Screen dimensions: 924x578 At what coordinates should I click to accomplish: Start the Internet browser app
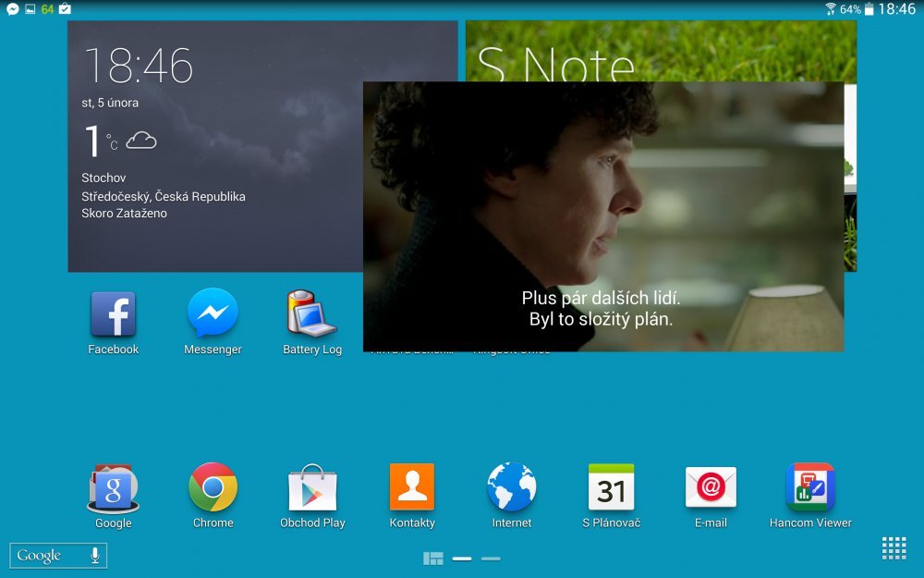click(511, 486)
